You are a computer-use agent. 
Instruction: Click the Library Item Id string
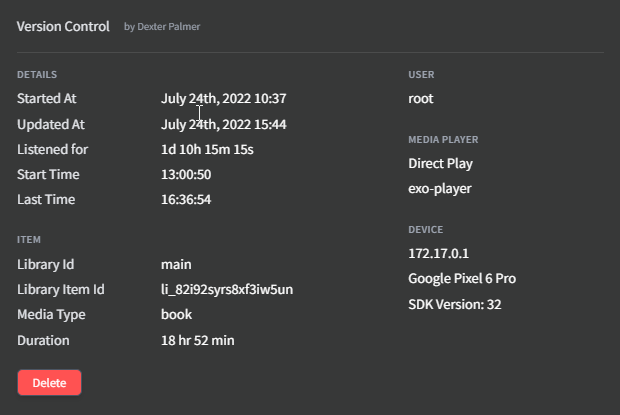tap(227, 289)
